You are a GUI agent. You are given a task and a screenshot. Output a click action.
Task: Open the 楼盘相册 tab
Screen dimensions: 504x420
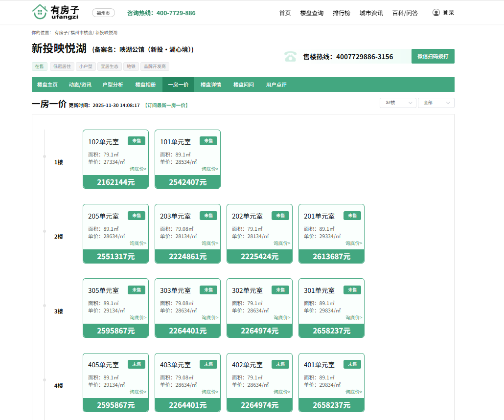tap(145, 85)
